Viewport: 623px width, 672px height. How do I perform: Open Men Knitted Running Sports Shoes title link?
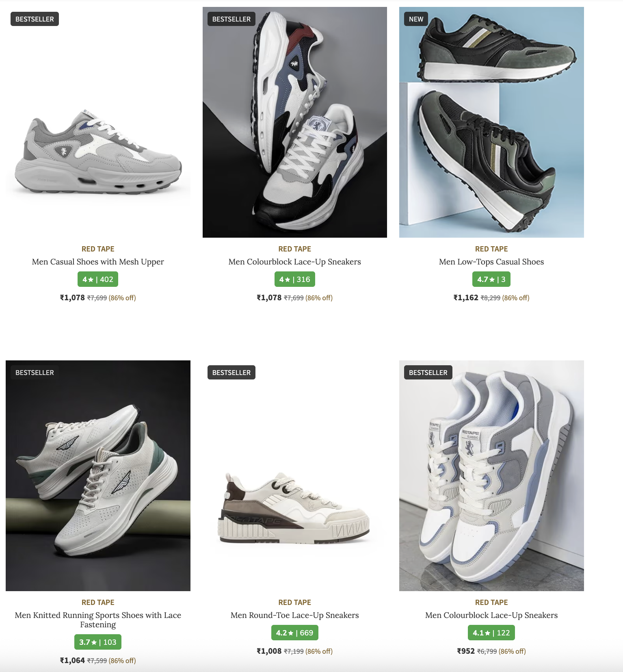pos(98,620)
